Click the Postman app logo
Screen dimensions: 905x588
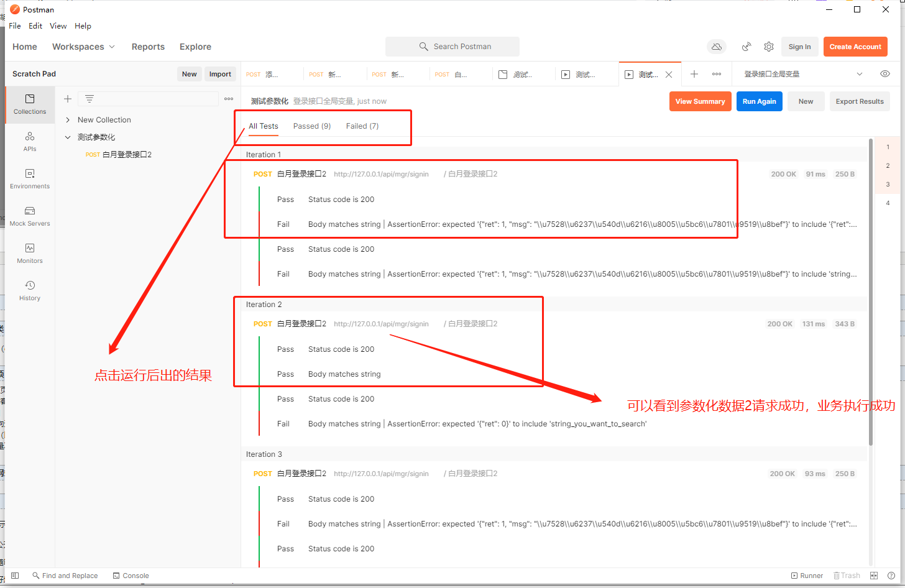coord(15,9)
